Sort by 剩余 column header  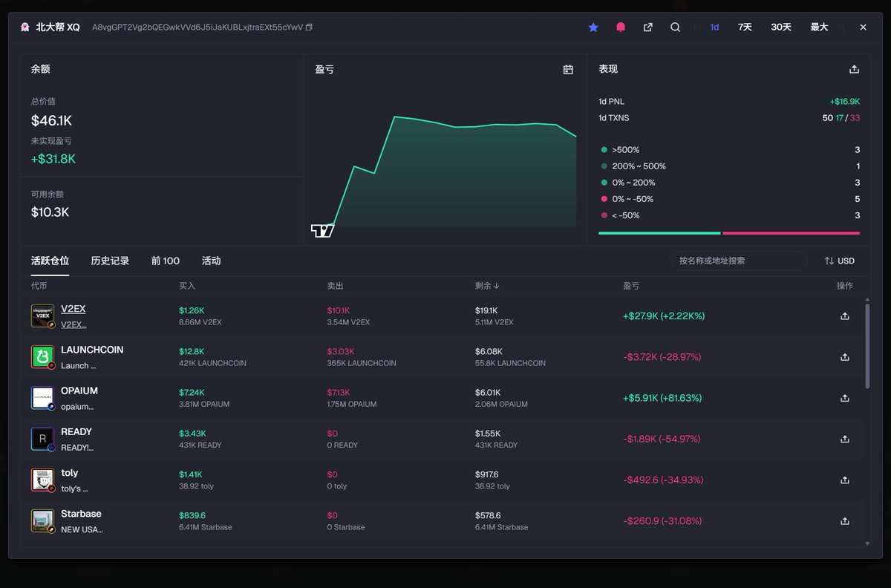[x=487, y=286]
